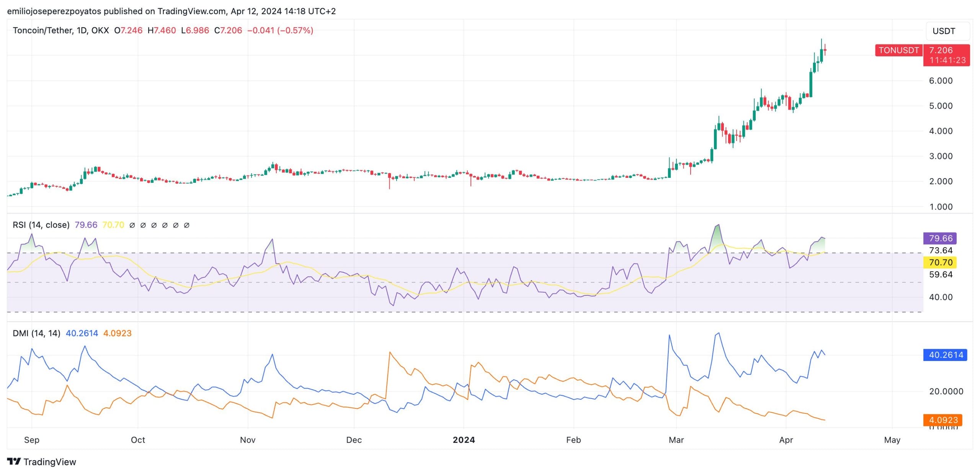Click the purple 79.66 RSI axis tag
This screenshot has width=980, height=474.
(x=940, y=238)
